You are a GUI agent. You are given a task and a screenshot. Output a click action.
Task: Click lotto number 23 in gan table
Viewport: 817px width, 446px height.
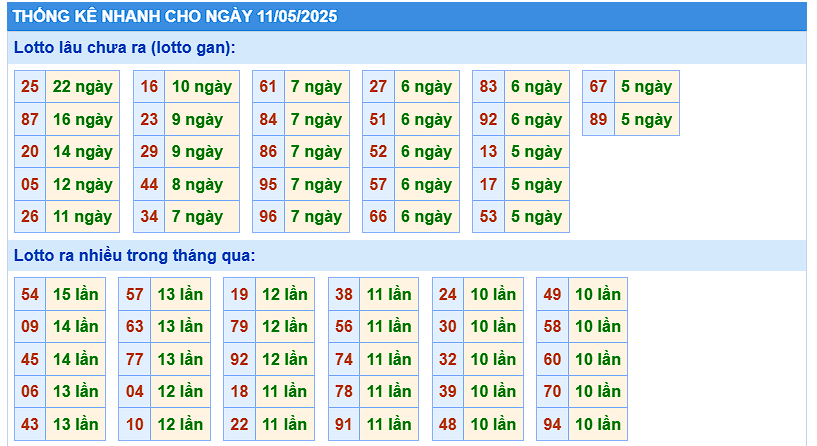[149, 119]
